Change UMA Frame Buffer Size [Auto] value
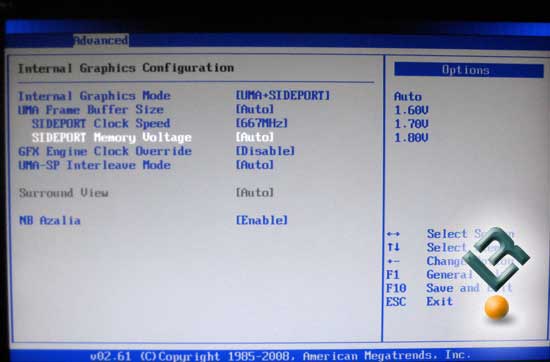Image resolution: width=550 pixels, height=362 pixels. pos(255,109)
